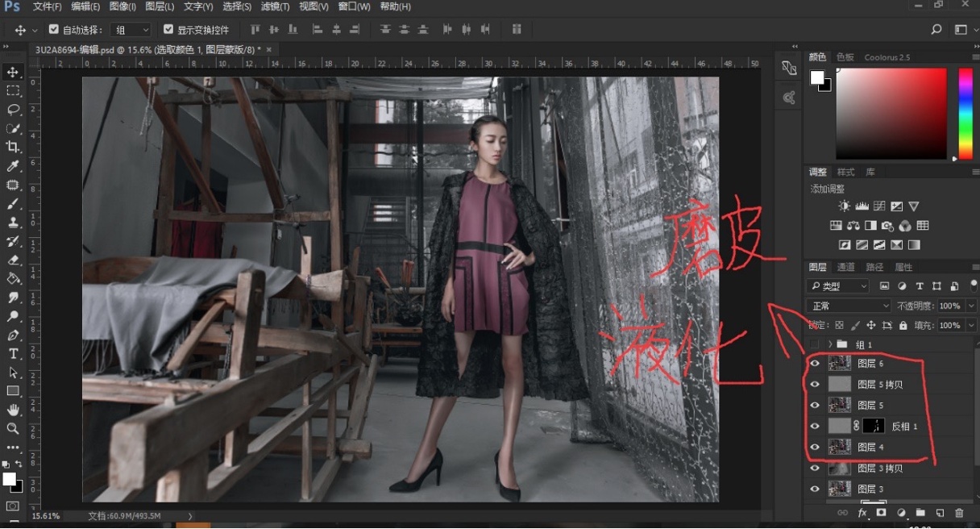980x529 pixels.
Task: Open the 正常 blend mode dropdown
Action: (x=849, y=306)
